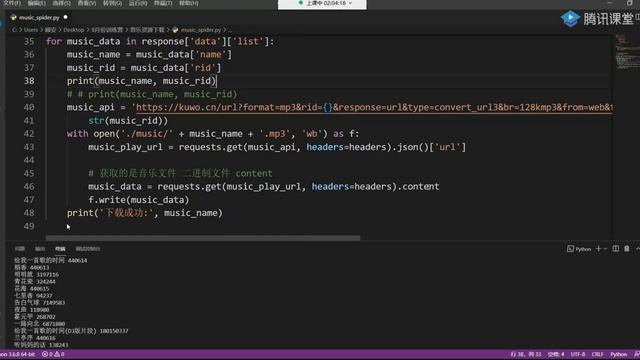Click the UTF-8 encoding status
The height and width of the screenshot is (360, 640).
(x=578, y=354)
